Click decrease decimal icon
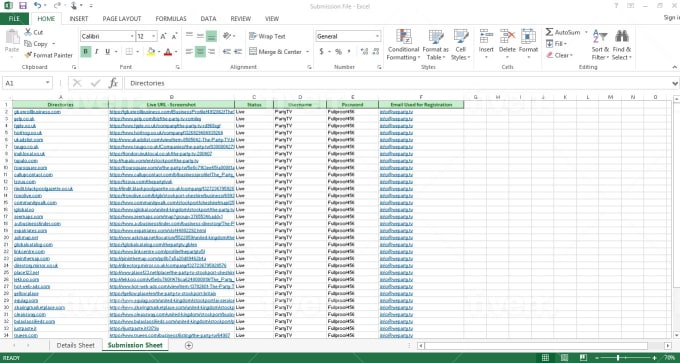This screenshot has height=363, width=680. coord(375,52)
